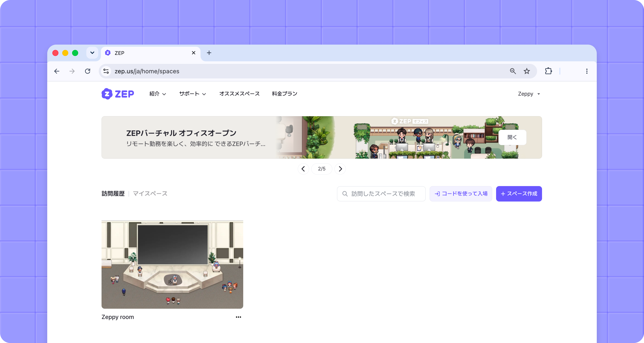Click the 開く button on banner
This screenshot has width=644, height=343.
tap(512, 137)
